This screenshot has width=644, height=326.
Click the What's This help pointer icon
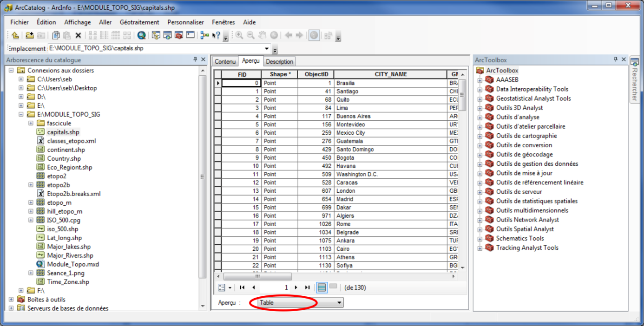tap(216, 35)
